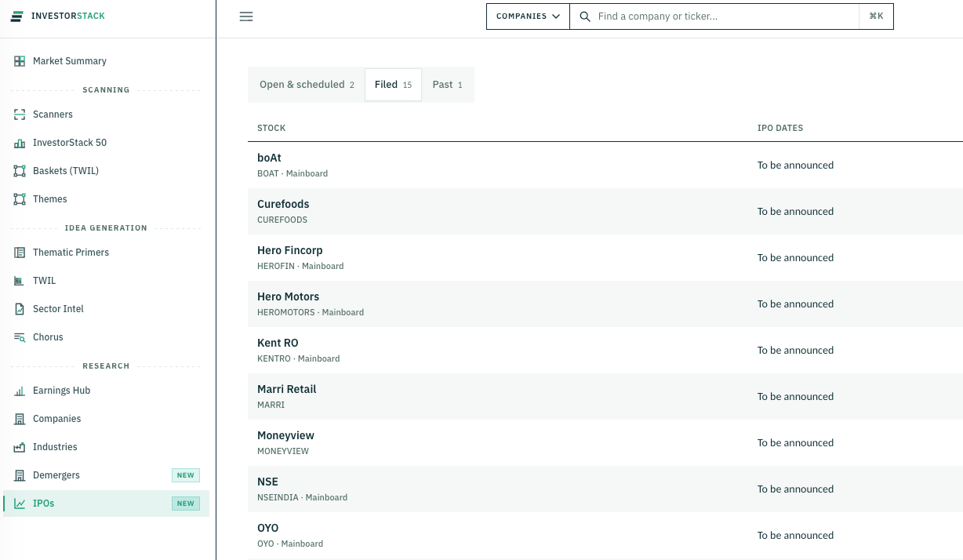Click the Market Summary grid icon
This screenshot has height=560, width=963.
pos(20,61)
